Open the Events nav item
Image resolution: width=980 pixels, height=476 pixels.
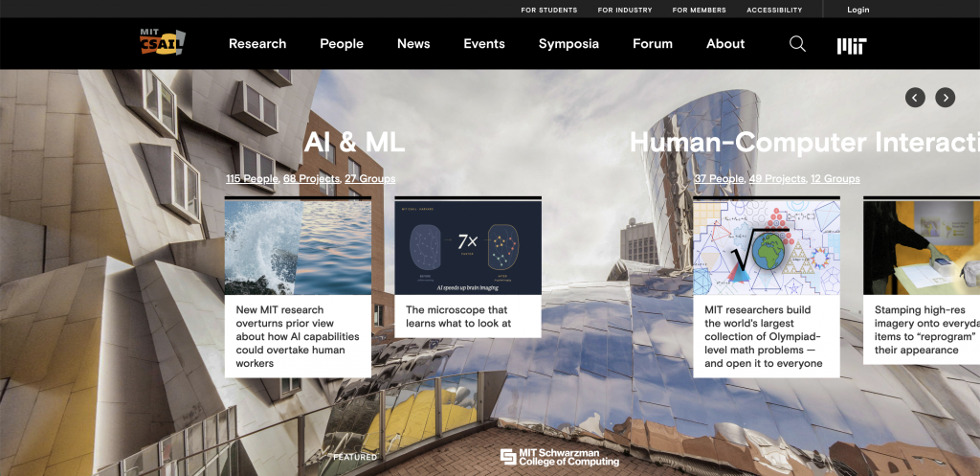(484, 44)
